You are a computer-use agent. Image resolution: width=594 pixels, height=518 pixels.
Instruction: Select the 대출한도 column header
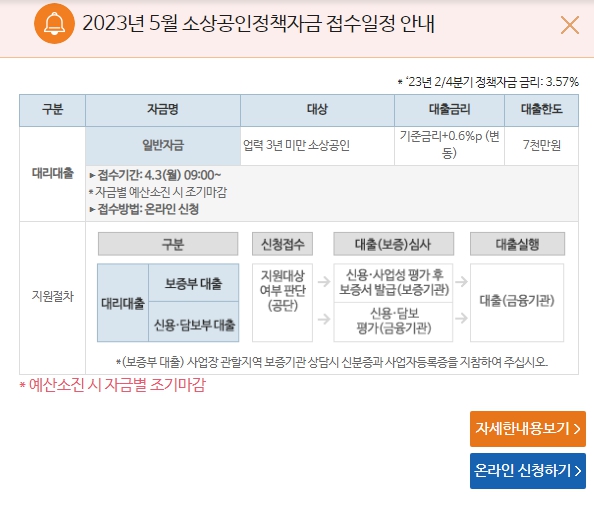click(541, 110)
